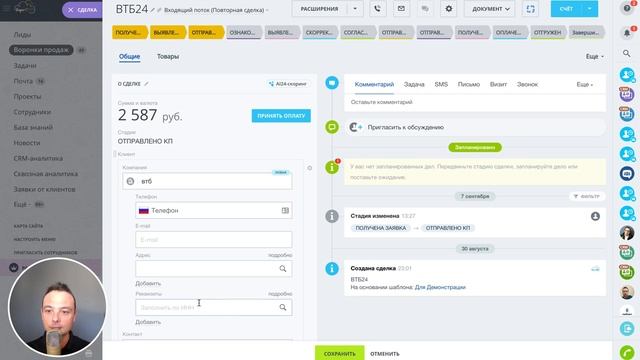640x360 pixels.
Task: Click ОТМЕНИТЬ link at bottom
Action: click(x=385, y=354)
